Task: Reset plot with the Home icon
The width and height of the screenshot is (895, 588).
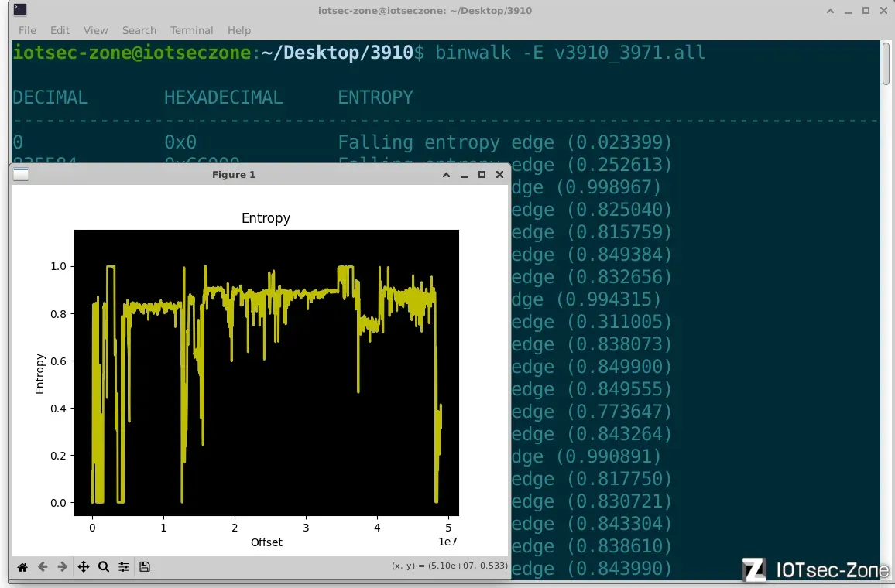Action: (22, 567)
